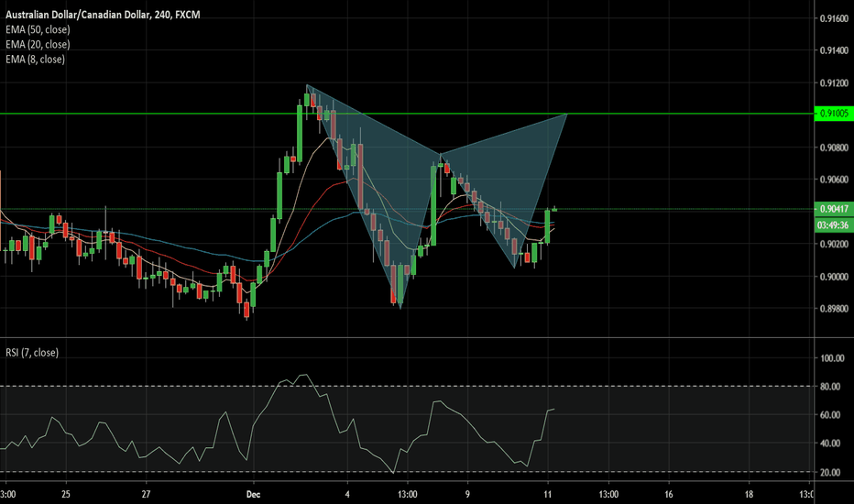Click the 27 date label on time axis
Viewport: 854px width, 504px height.
point(146,494)
